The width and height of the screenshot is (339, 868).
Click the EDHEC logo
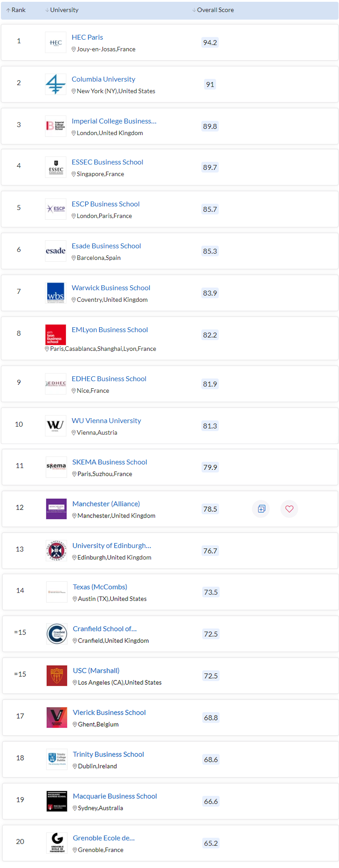pyautogui.click(x=56, y=384)
